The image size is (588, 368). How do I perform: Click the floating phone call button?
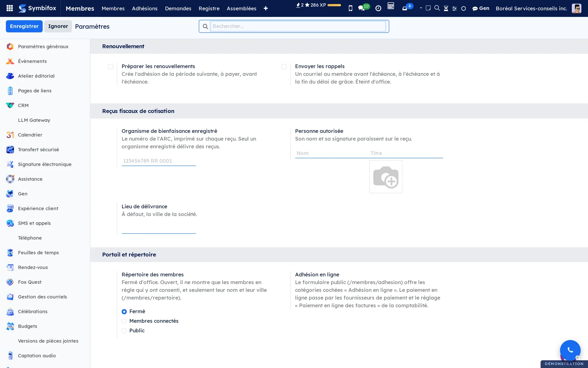pos(570,350)
